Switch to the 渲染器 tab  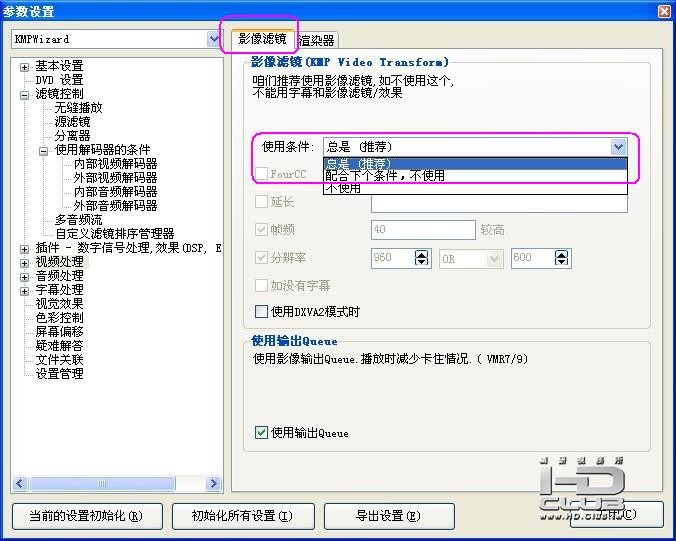point(316,40)
